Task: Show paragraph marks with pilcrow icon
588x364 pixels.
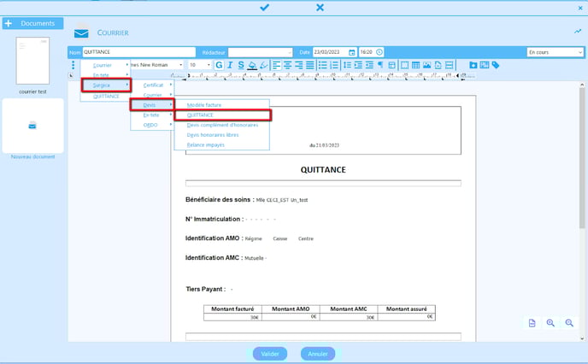Action: click(380, 65)
